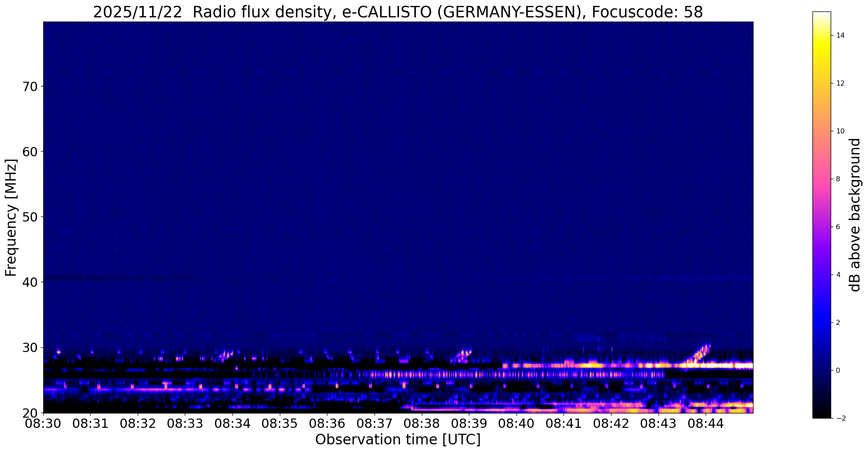This screenshot has width=868, height=452.
Task: Pick the positive 2 tick label on the colorbar
Action: click(838, 323)
